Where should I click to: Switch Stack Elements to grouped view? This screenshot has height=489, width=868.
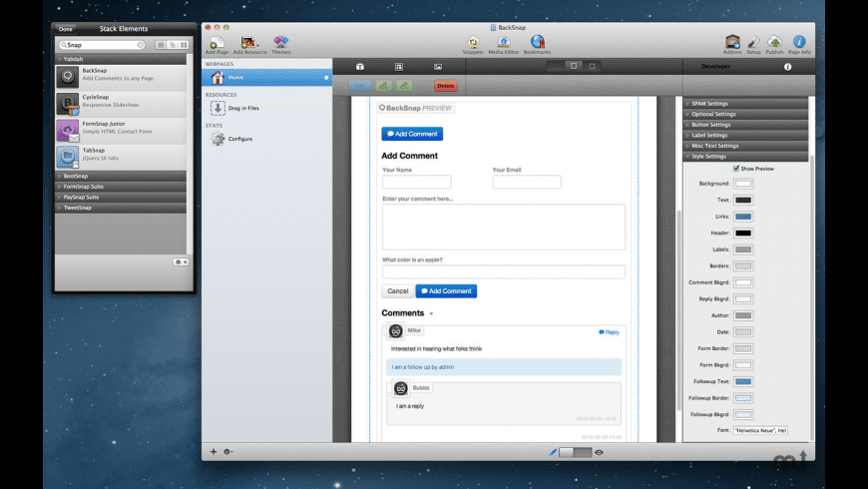(173, 45)
